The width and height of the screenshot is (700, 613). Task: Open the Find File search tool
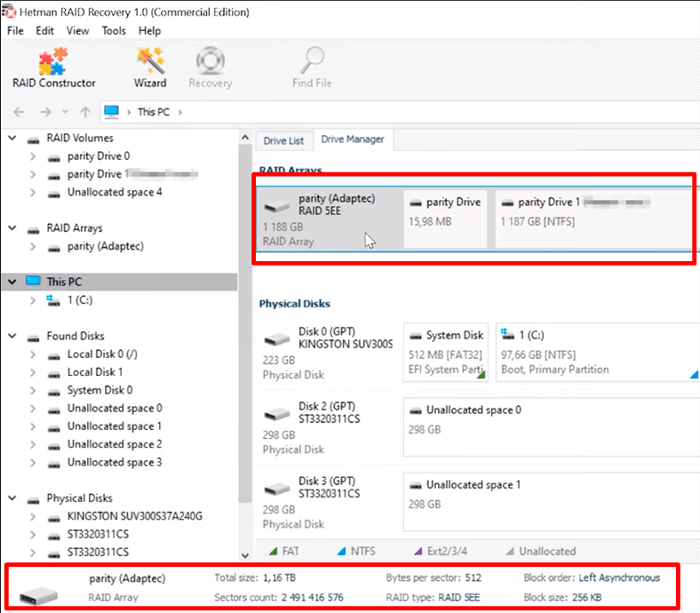point(312,68)
